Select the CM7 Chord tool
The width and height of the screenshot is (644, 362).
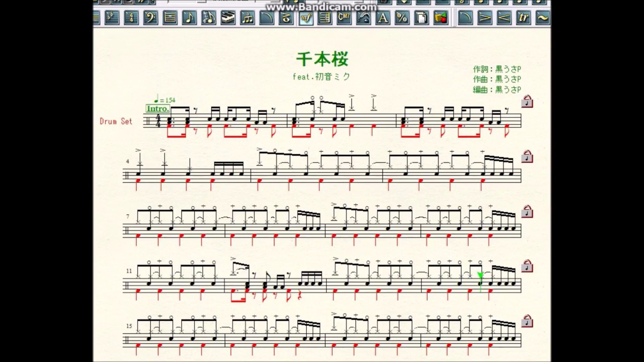click(344, 18)
